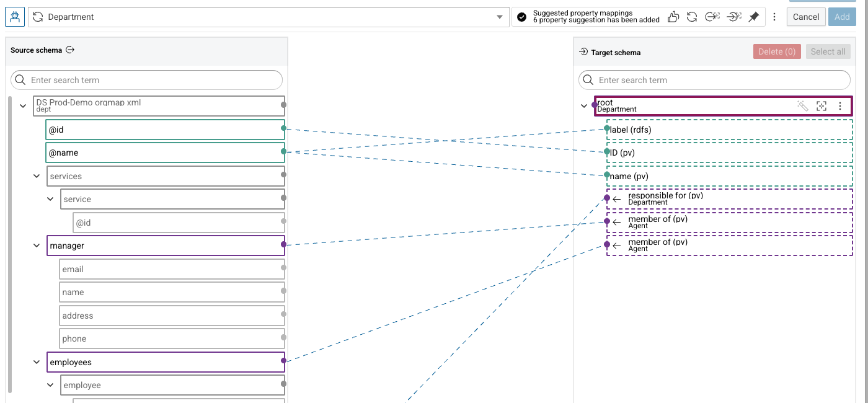Open the three-dot menu on the root node
868x403 pixels.
point(840,106)
